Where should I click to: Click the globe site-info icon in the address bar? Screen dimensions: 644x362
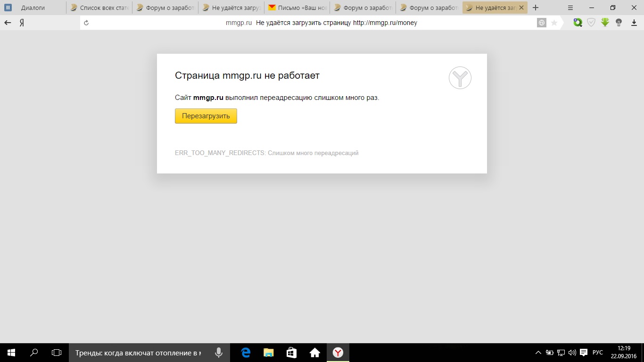click(542, 23)
